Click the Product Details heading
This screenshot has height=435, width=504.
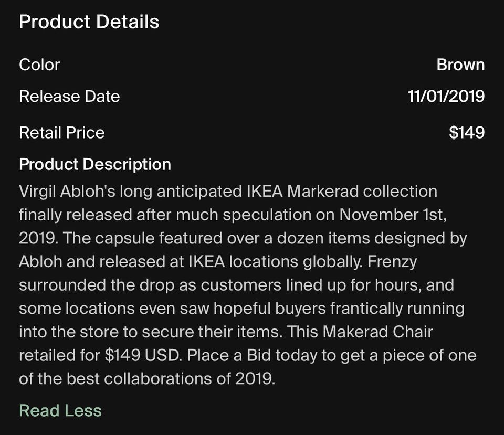[x=89, y=22]
